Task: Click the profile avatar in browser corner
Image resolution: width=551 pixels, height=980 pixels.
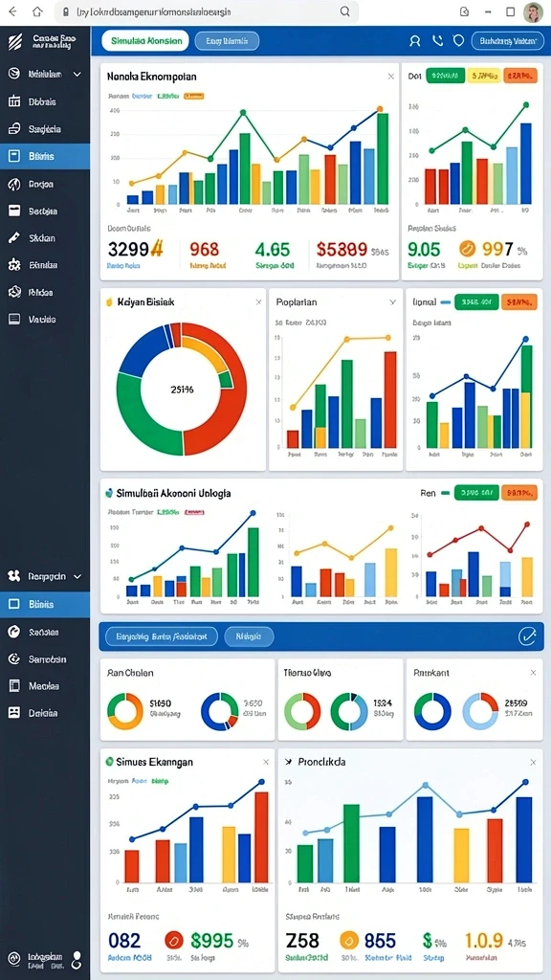Action: coord(533,11)
